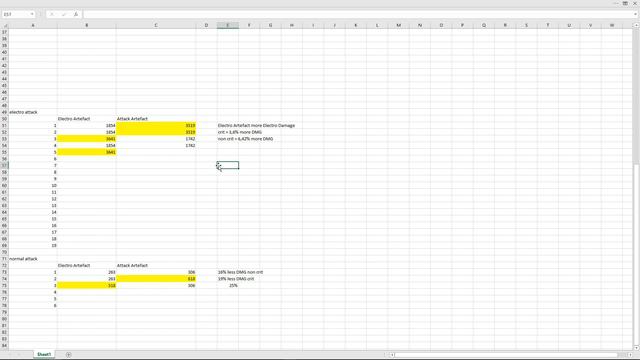Select row 49 header

(4, 112)
